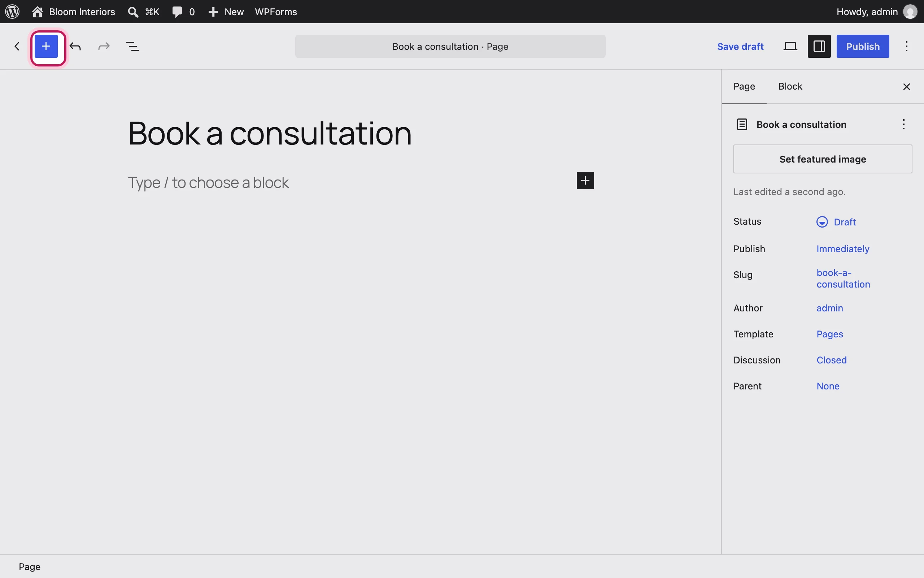Click the admin user avatar
The height and width of the screenshot is (578, 924).
point(911,12)
